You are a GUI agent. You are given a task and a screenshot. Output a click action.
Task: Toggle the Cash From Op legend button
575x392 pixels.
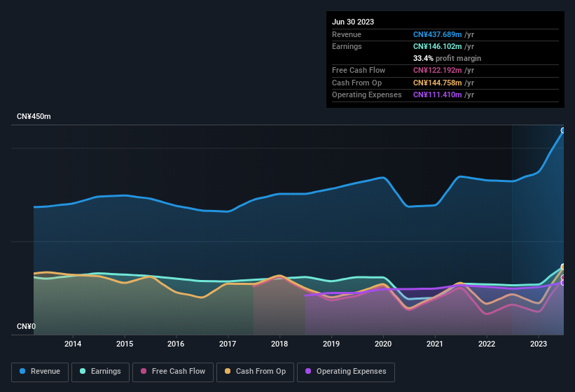click(x=255, y=372)
